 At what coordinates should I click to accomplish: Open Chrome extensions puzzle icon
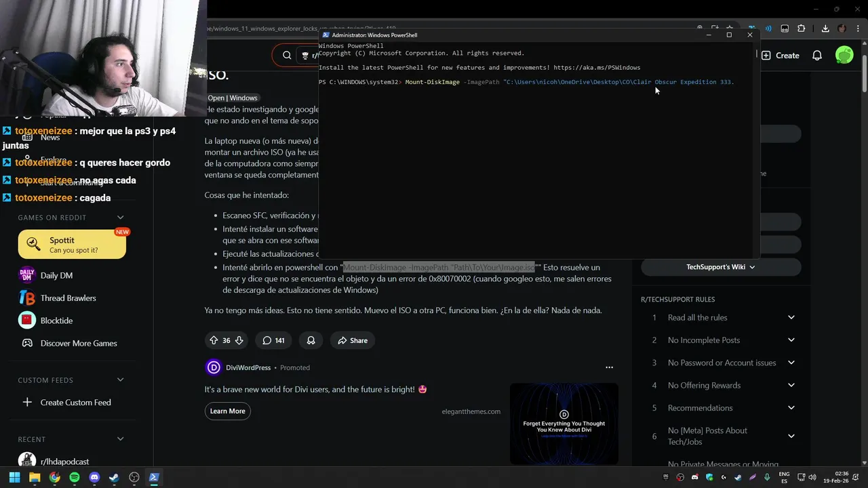[802, 28]
